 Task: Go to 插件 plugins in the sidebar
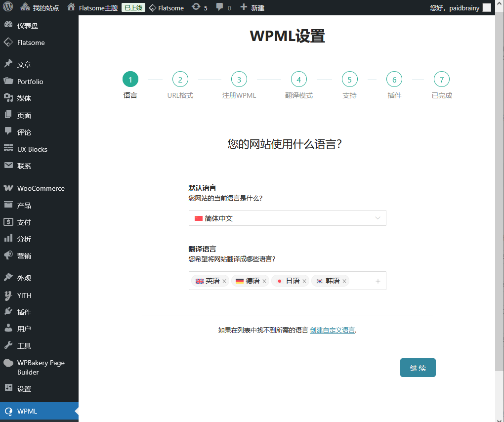click(x=39, y=312)
